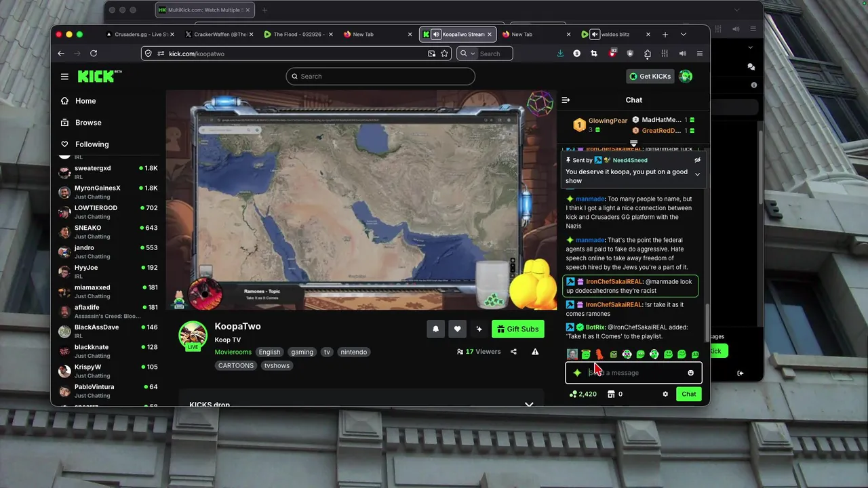Click the nintendo tag
The height and width of the screenshot is (488, 868).
pyautogui.click(x=354, y=352)
